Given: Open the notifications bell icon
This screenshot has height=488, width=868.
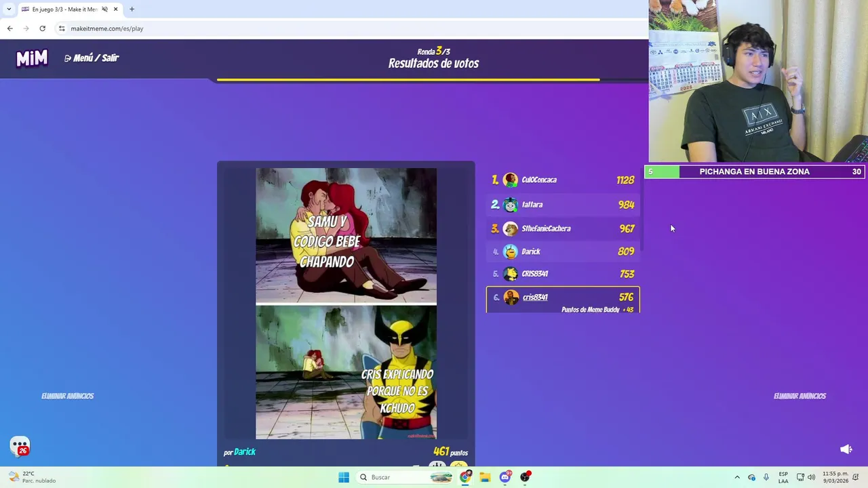Looking at the screenshot, I should click(x=856, y=477).
